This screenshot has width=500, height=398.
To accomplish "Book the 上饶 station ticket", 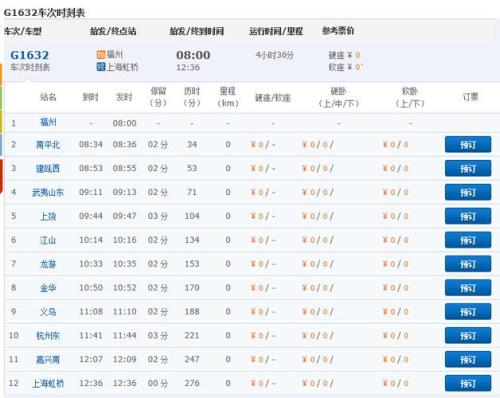I will (468, 216).
